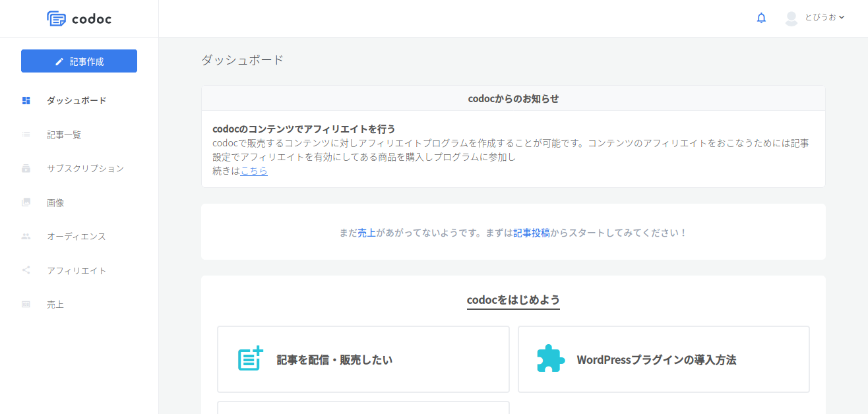The height and width of the screenshot is (414, 868).
Task: Click the 売上 sidebar icon
Action: coord(26,305)
